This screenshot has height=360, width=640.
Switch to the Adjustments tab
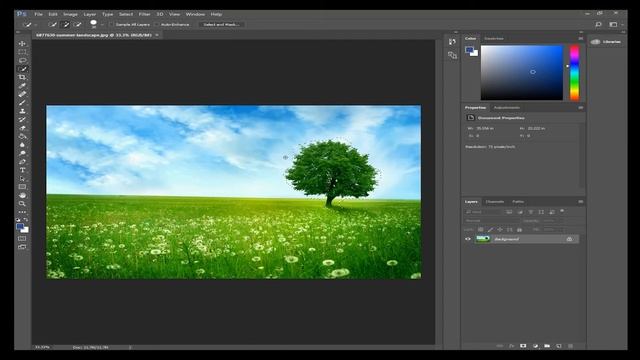[507, 108]
